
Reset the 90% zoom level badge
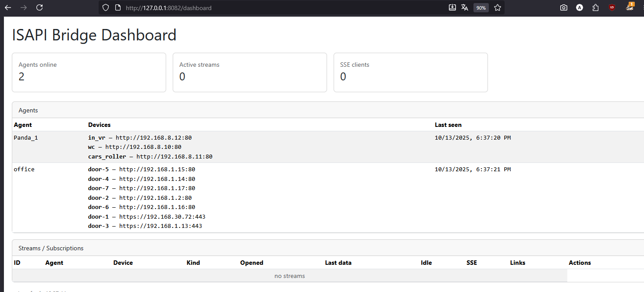click(481, 8)
